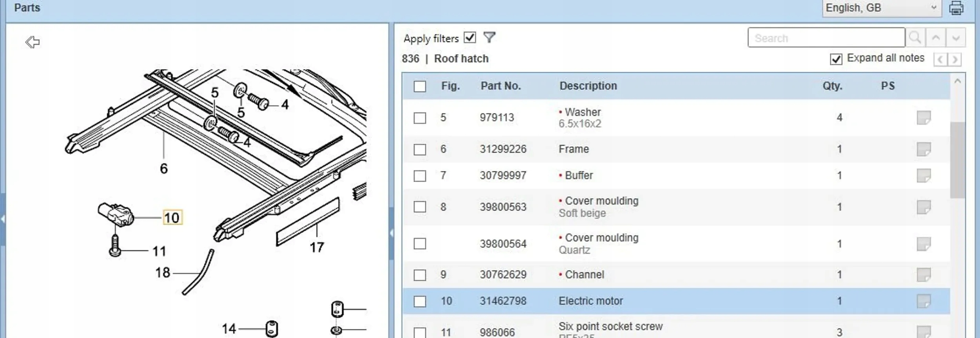Tick checkbox for part 31299226 Frame
Screen dimensions: 980x338
(x=420, y=150)
